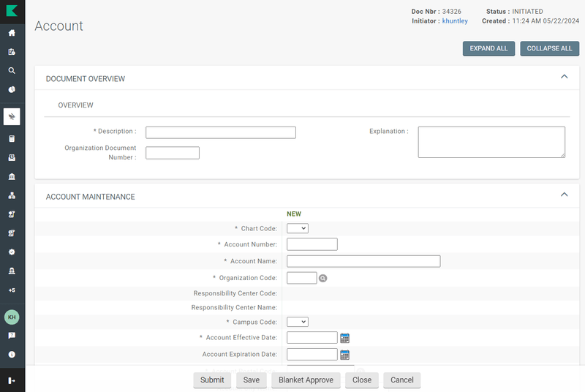
Task: Open the KH user avatar
Action: [x=12, y=317]
